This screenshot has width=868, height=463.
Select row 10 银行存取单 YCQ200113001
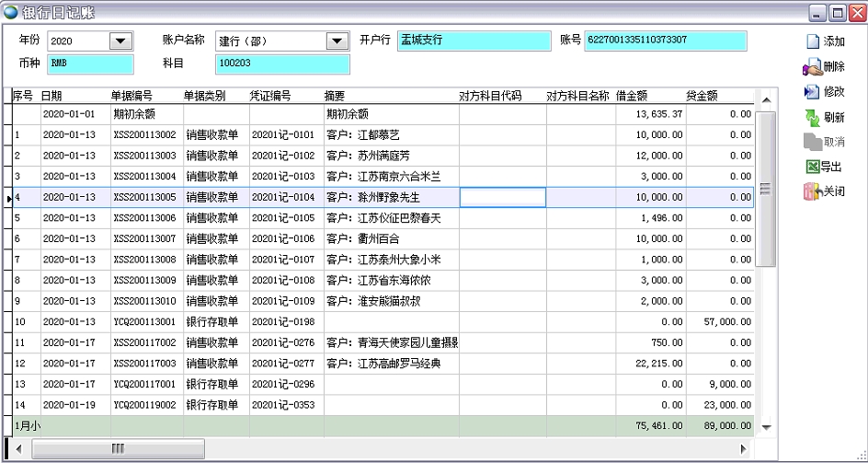[x=147, y=322]
